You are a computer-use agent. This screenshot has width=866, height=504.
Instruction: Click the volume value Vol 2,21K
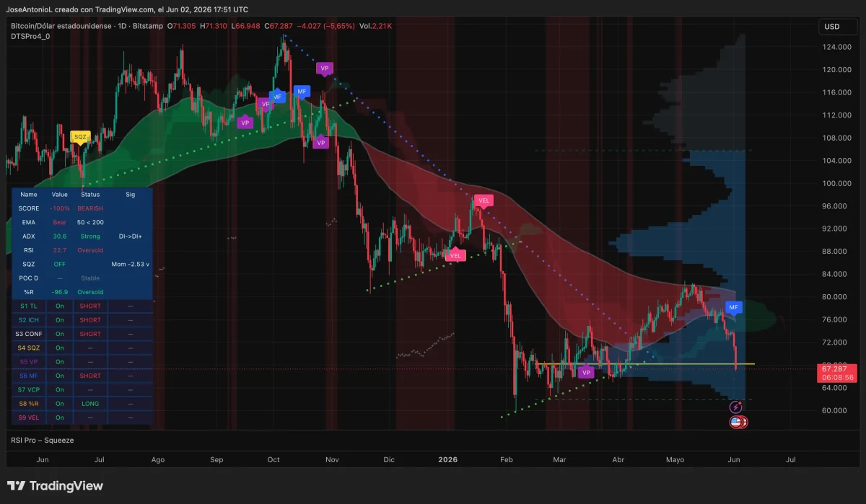pos(376,26)
